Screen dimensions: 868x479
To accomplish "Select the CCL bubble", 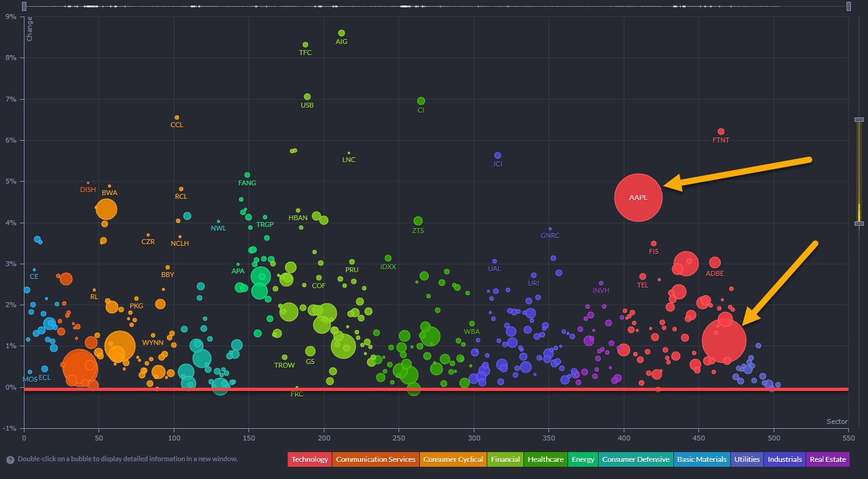I will (x=177, y=117).
